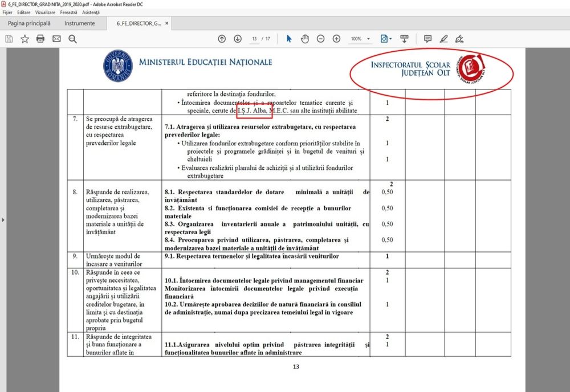Zoom in on the page
570x392 pixels.
coord(336,39)
